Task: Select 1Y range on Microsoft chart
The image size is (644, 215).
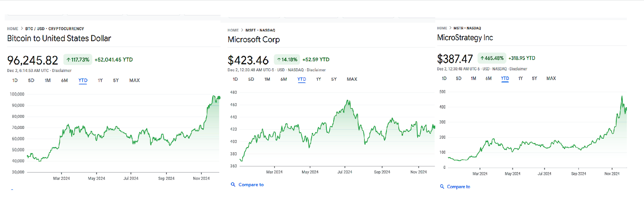Action: point(318,79)
